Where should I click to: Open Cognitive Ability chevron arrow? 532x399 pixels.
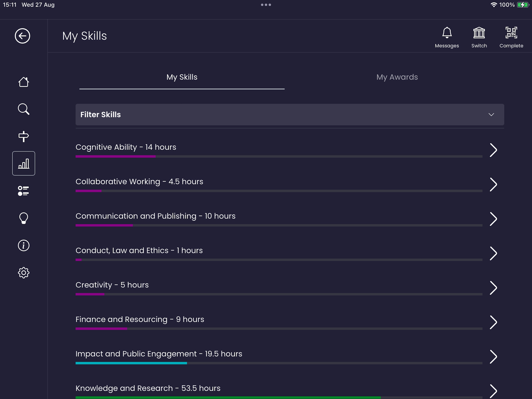(493, 150)
